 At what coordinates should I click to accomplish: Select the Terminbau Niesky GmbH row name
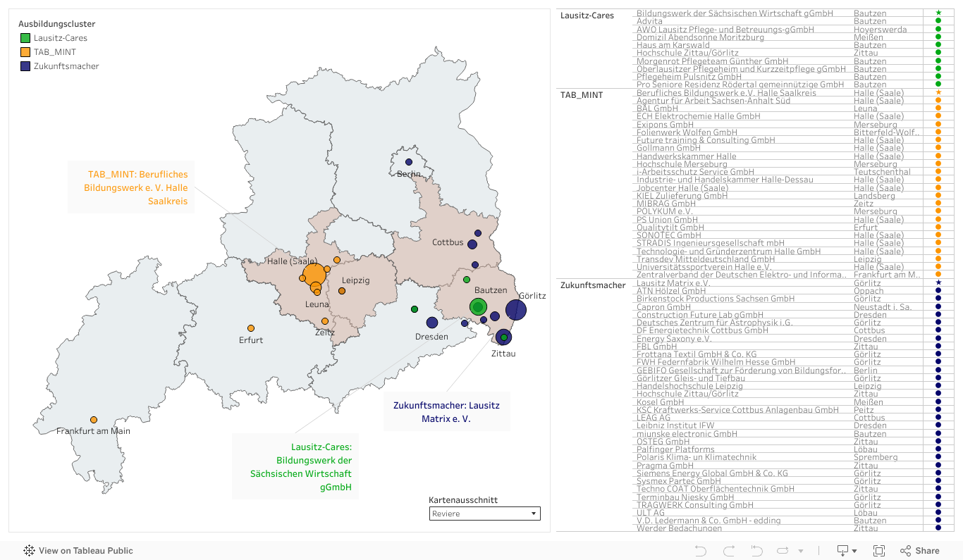tap(685, 497)
